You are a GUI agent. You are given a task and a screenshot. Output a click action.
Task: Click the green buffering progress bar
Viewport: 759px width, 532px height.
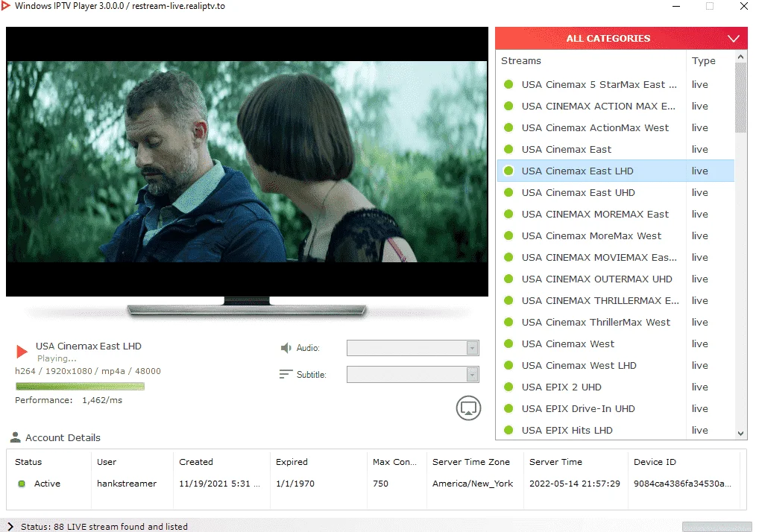pos(80,387)
